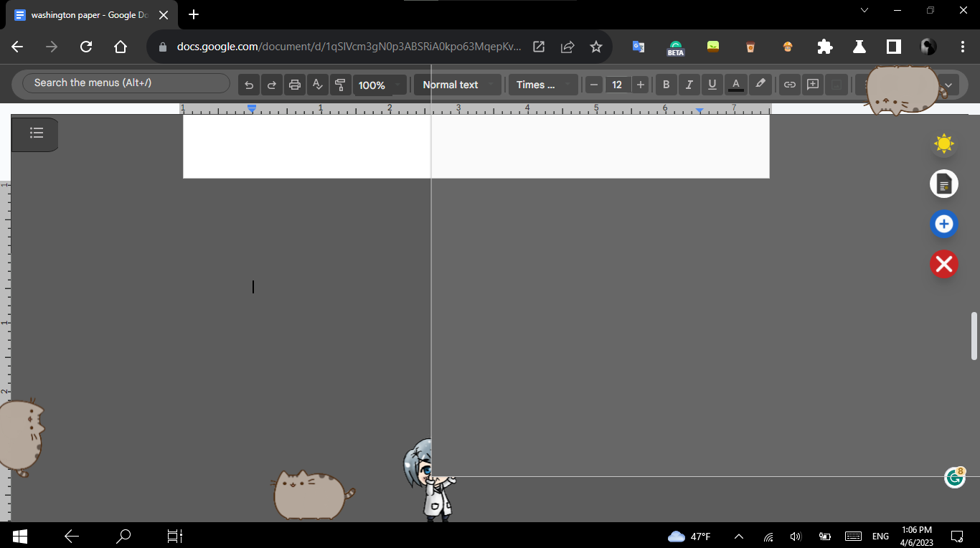This screenshot has width=980, height=548.
Task: Open the Windows Start menu
Action: pyautogui.click(x=19, y=536)
